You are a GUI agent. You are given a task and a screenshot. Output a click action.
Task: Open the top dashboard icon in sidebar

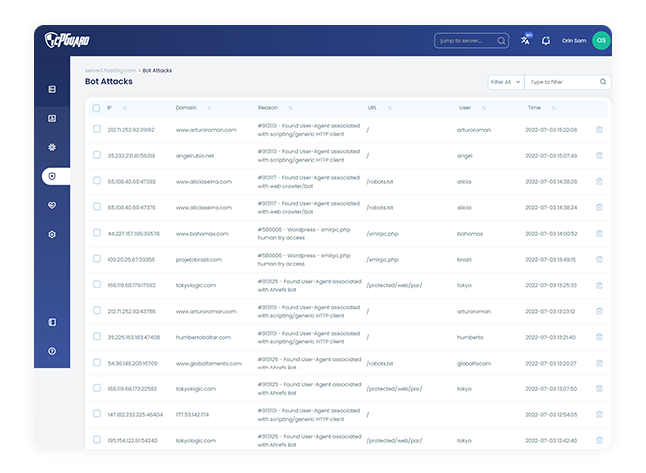[52, 89]
